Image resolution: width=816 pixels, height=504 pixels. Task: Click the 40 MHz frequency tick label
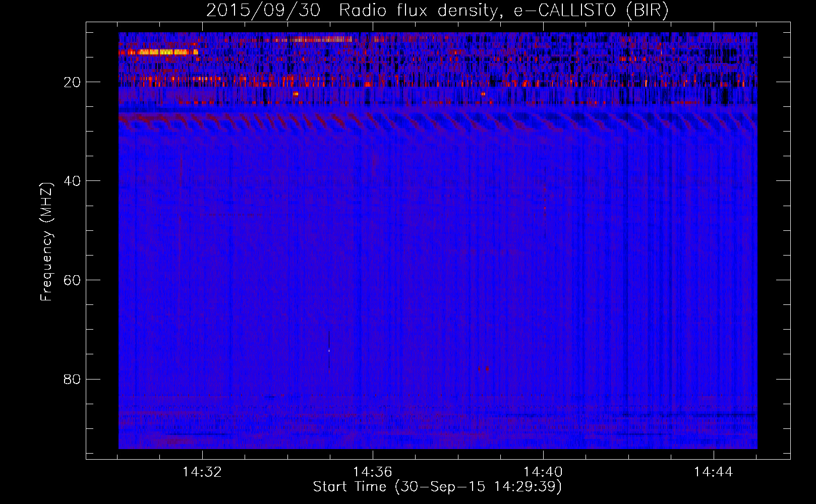click(x=72, y=181)
